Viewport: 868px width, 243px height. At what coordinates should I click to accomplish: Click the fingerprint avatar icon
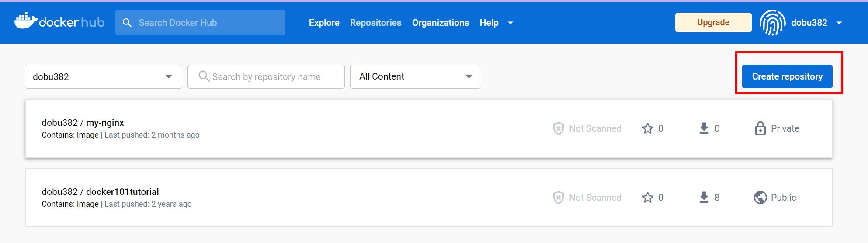pos(772,23)
